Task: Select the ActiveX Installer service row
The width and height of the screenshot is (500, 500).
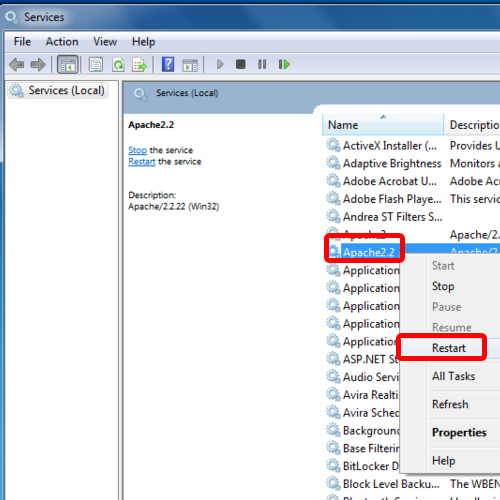Action: pyautogui.click(x=390, y=146)
